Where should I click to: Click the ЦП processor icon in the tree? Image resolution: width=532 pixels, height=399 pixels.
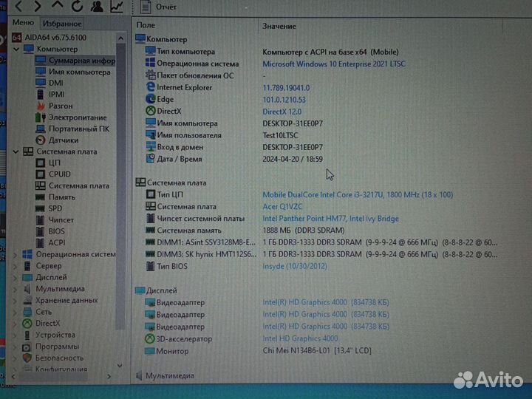point(41,163)
